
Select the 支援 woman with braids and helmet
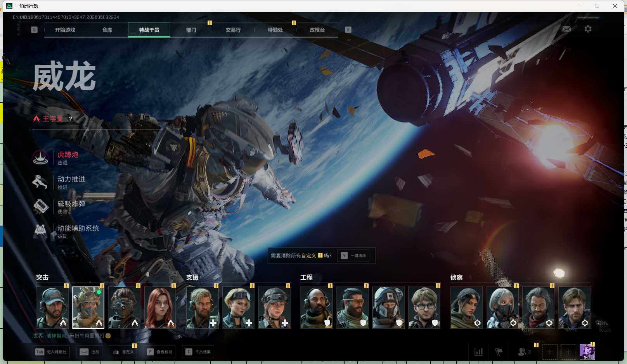(274, 307)
